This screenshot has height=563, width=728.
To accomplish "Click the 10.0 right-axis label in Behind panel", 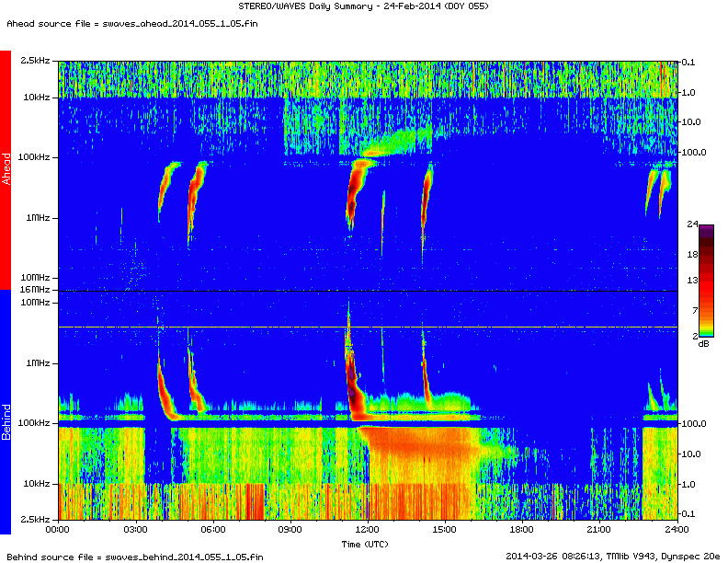I will point(691,454).
